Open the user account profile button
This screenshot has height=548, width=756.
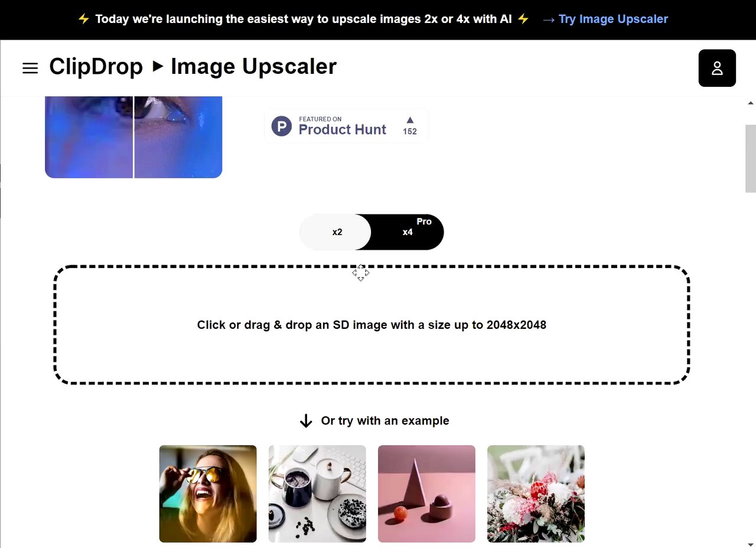pos(717,68)
